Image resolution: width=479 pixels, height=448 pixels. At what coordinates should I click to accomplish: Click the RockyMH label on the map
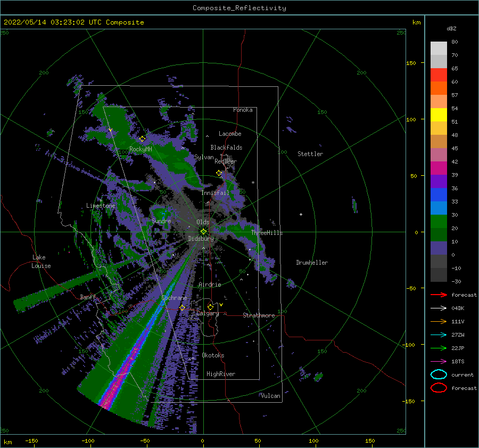pos(141,149)
